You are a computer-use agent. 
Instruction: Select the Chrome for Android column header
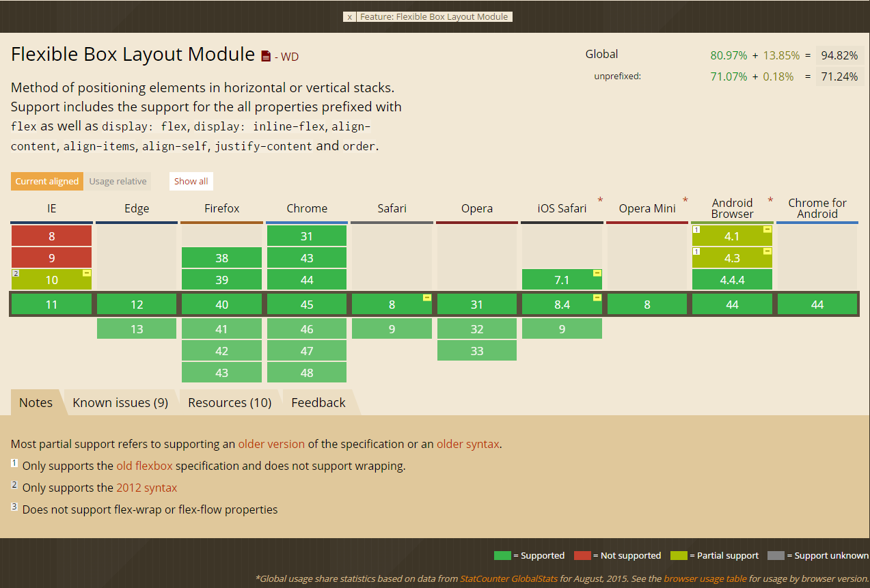coord(817,208)
